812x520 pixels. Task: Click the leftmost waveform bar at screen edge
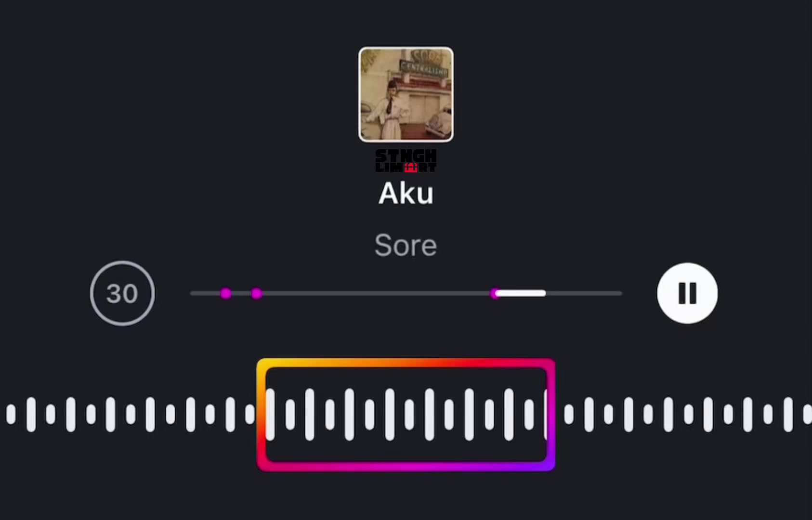pos(11,414)
